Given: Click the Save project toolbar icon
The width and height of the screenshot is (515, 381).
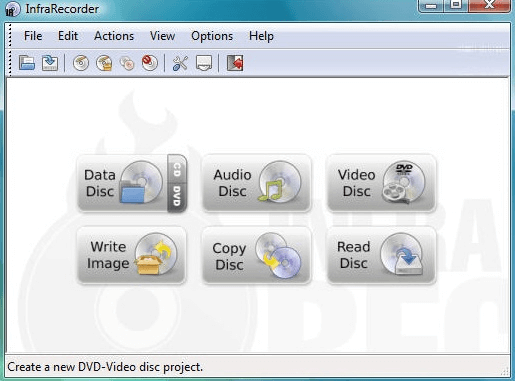Looking at the screenshot, I should coord(50,63).
